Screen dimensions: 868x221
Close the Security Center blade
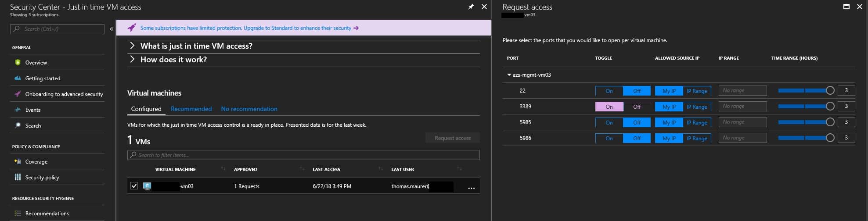[x=484, y=7]
